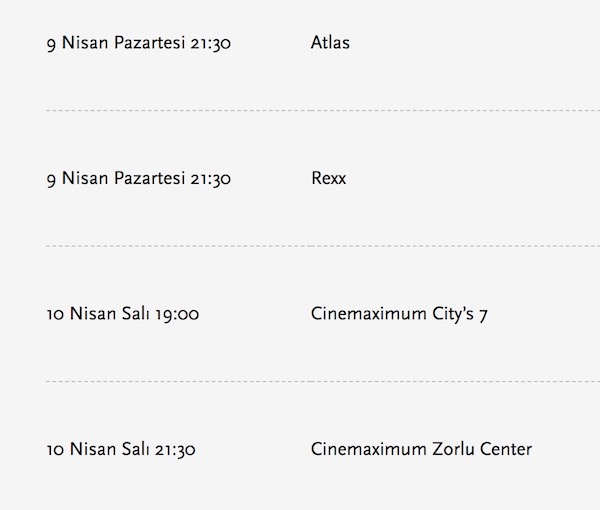Click the 9 Nisan Pazartesi date beside Atlas
This screenshot has height=510, width=600.
(115, 43)
